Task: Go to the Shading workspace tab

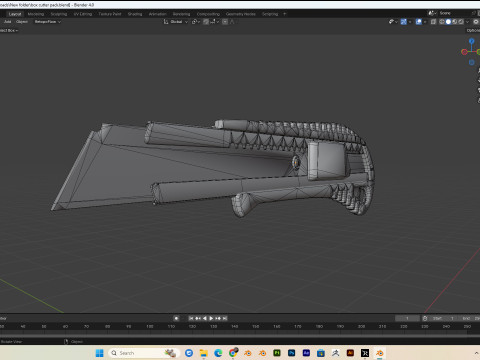Action: point(135,14)
